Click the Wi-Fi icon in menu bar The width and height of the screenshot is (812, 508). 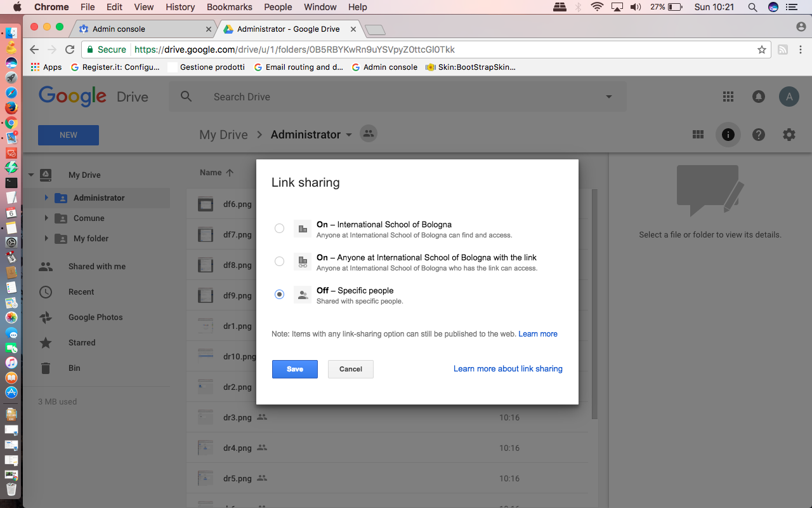[596, 7]
